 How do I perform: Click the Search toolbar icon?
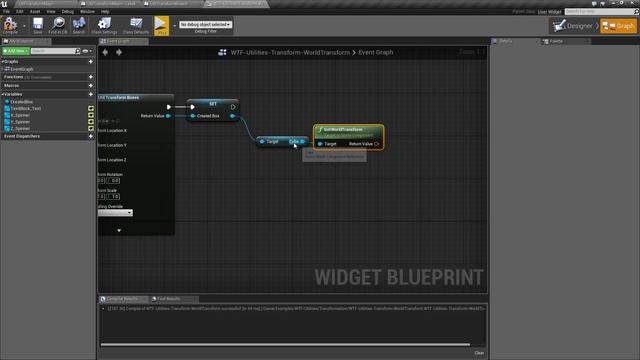coord(79,25)
